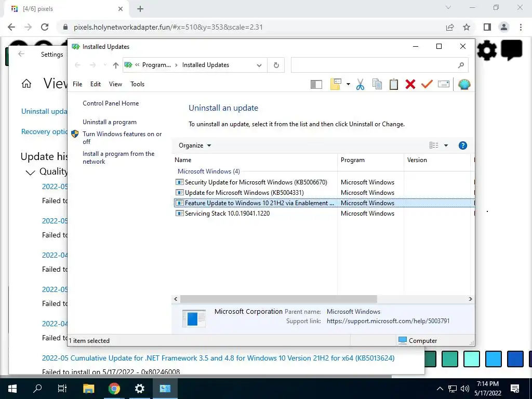The height and width of the screenshot is (399, 532).
Task: Open Settings gear in taskbar
Action: [139, 389]
